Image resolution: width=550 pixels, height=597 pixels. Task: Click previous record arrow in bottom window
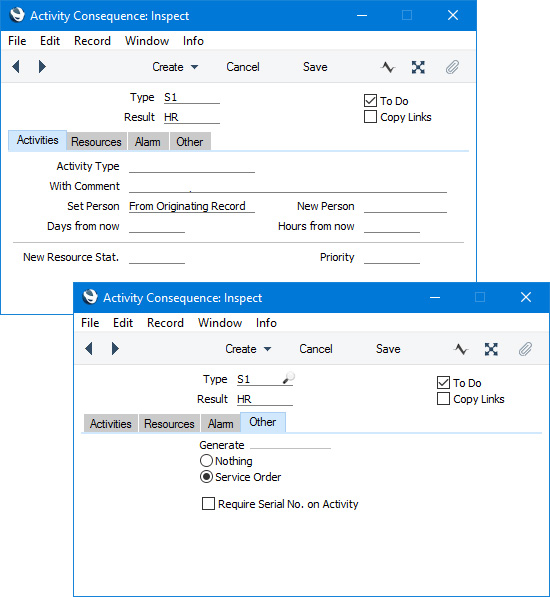tap(89, 348)
